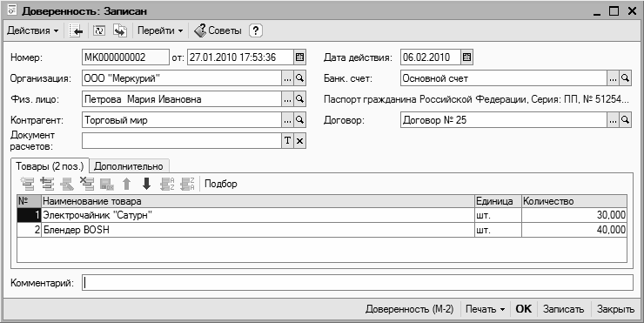The width and height of the screenshot is (644, 323).
Task: Click the help question mark icon
Action: click(256, 30)
